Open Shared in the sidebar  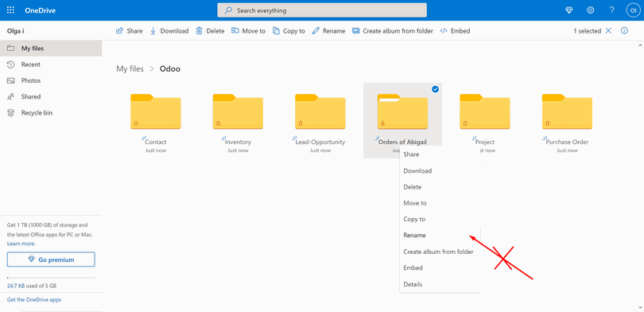click(51, 96)
